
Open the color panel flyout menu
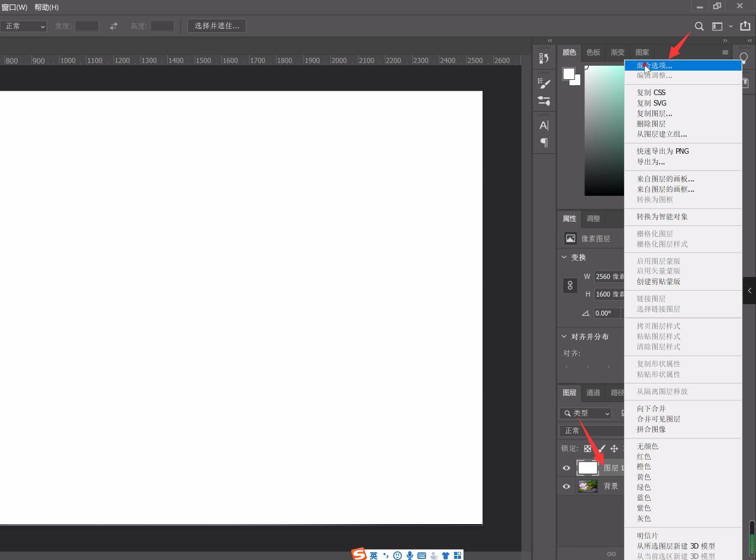pyautogui.click(x=725, y=52)
